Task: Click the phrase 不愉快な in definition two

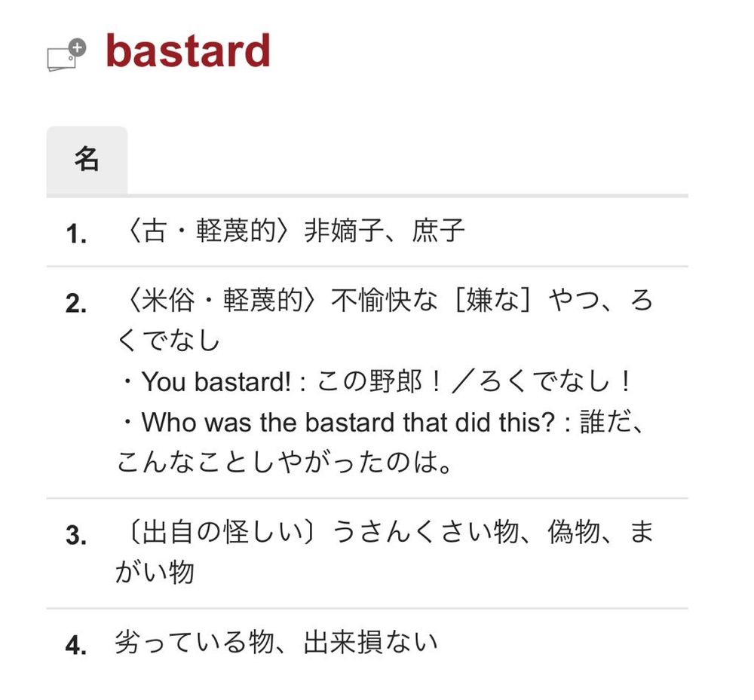Action: [x=385, y=301]
